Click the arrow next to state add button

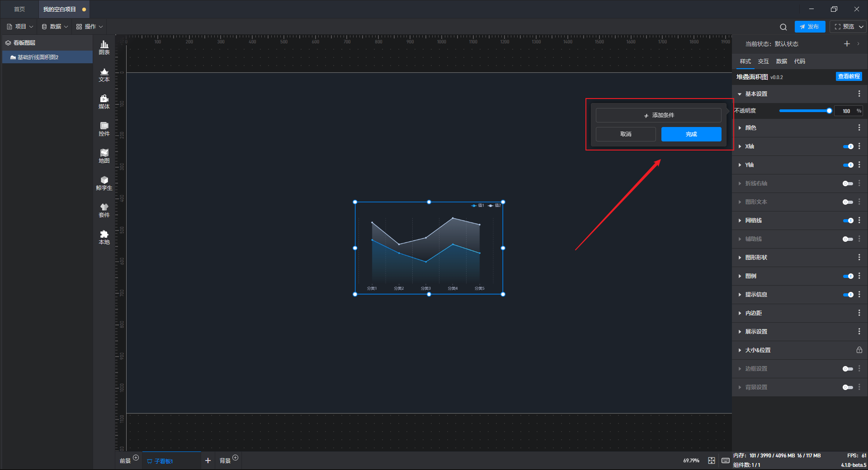[858, 44]
